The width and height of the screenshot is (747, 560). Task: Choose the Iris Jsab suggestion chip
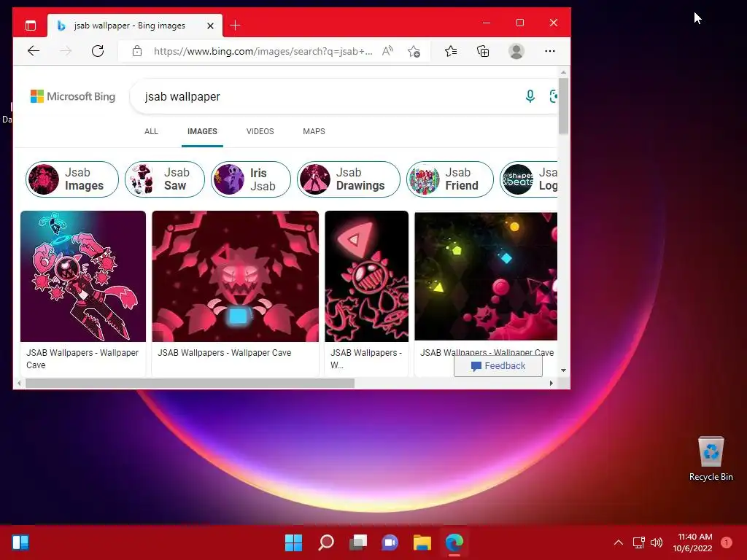pyautogui.click(x=251, y=179)
